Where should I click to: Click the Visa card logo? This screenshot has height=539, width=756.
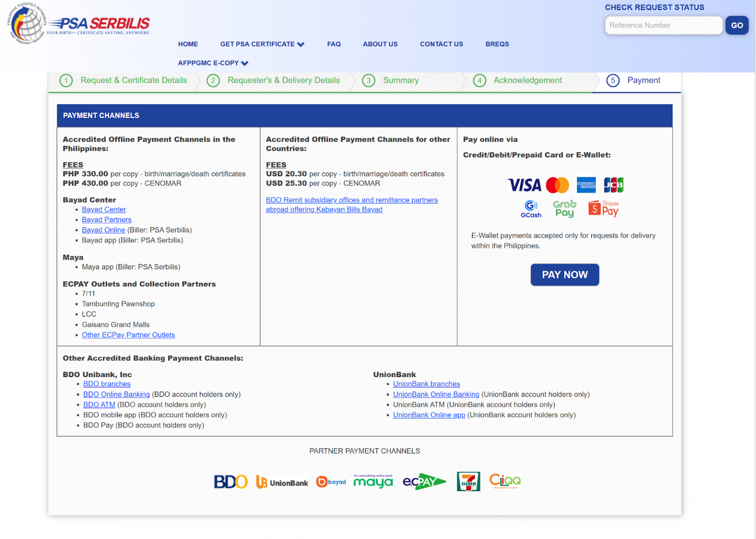point(524,186)
